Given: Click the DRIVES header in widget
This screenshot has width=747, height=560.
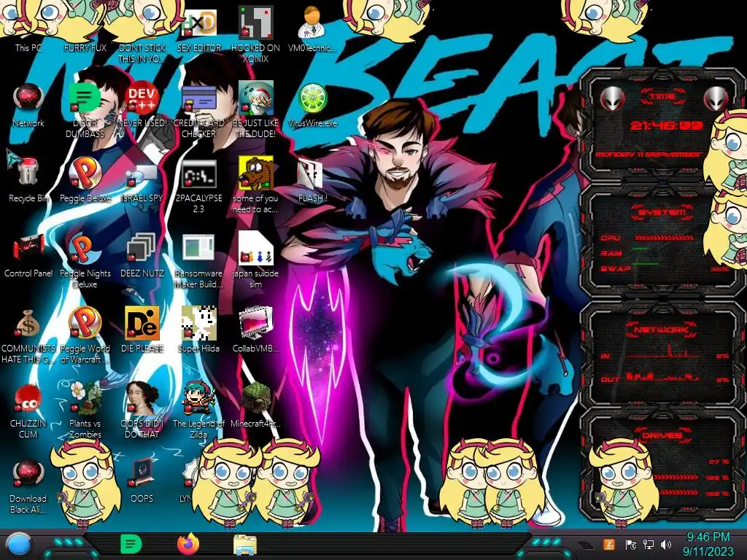Looking at the screenshot, I should pos(661,435).
